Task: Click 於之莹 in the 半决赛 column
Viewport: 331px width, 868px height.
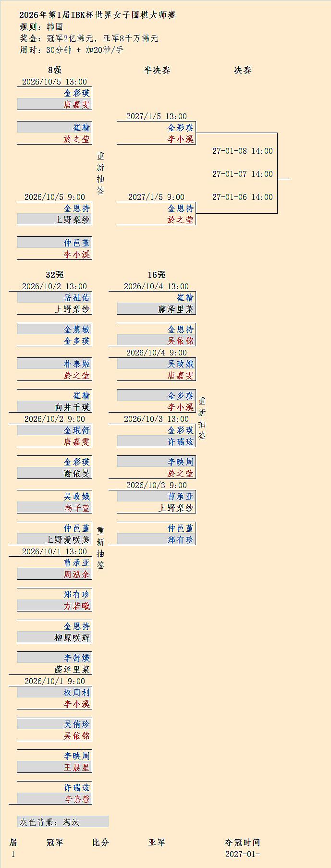Action: tap(181, 220)
